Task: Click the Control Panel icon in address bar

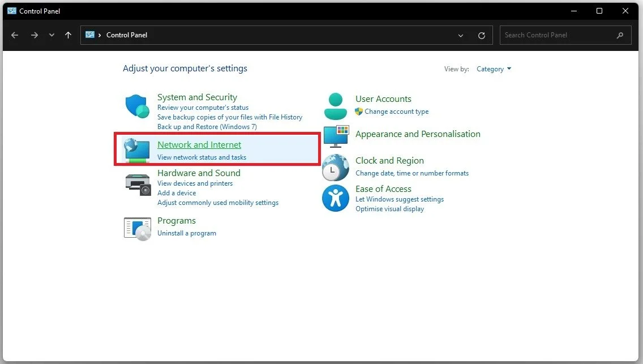Action: (x=90, y=35)
